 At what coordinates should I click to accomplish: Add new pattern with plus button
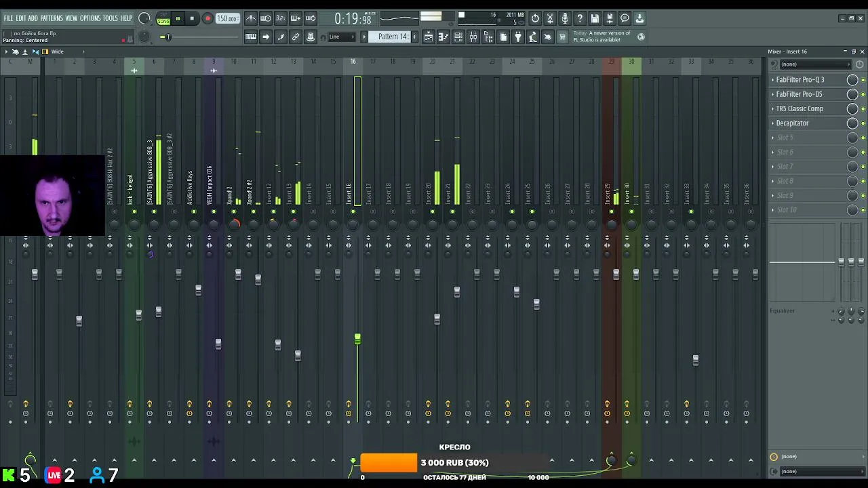(414, 37)
